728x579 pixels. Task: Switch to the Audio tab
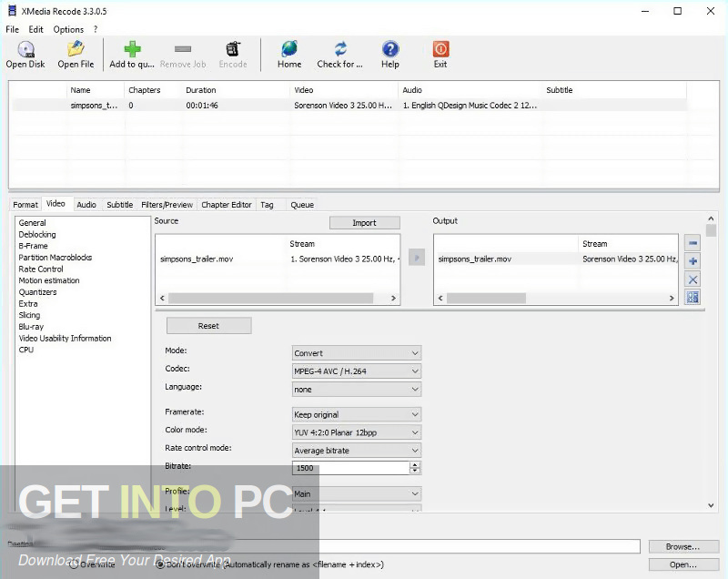point(86,205)
